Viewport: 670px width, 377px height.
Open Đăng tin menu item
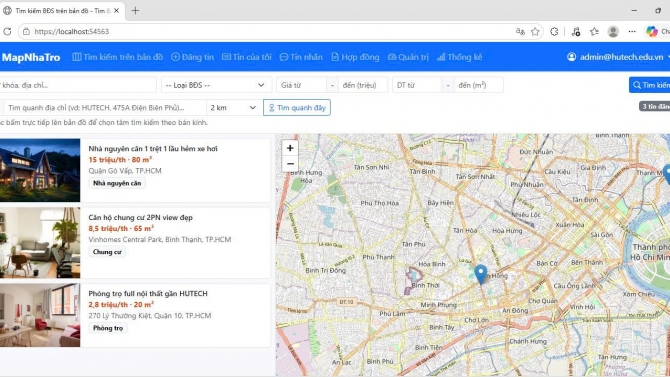pyautogui.click(x=192, y=57)
